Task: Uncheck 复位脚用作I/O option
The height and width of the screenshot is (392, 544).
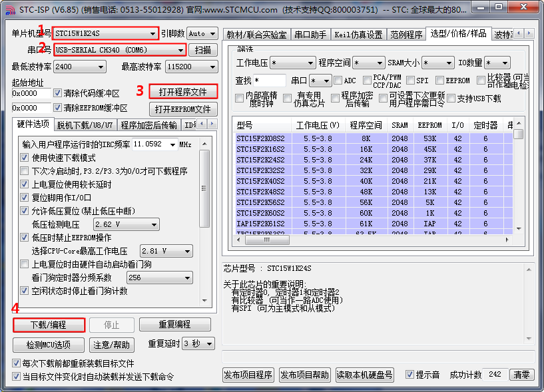Action: click(x=25, y=198)
